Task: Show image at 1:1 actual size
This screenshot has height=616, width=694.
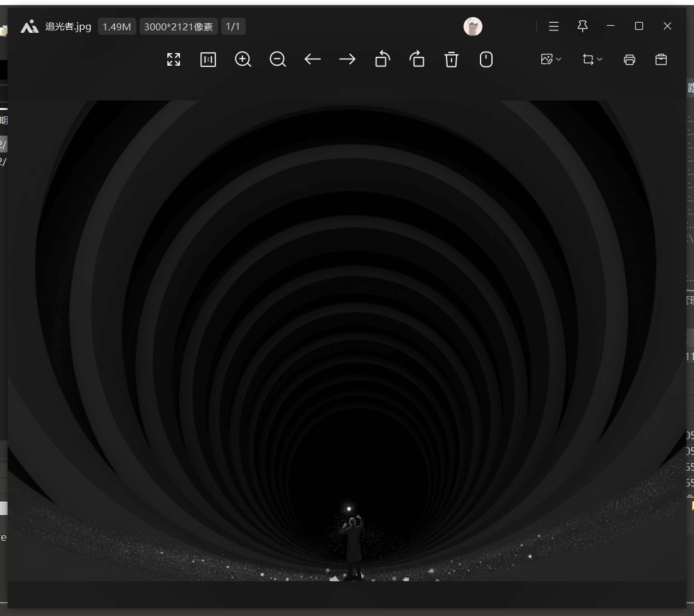Action: 208,59
